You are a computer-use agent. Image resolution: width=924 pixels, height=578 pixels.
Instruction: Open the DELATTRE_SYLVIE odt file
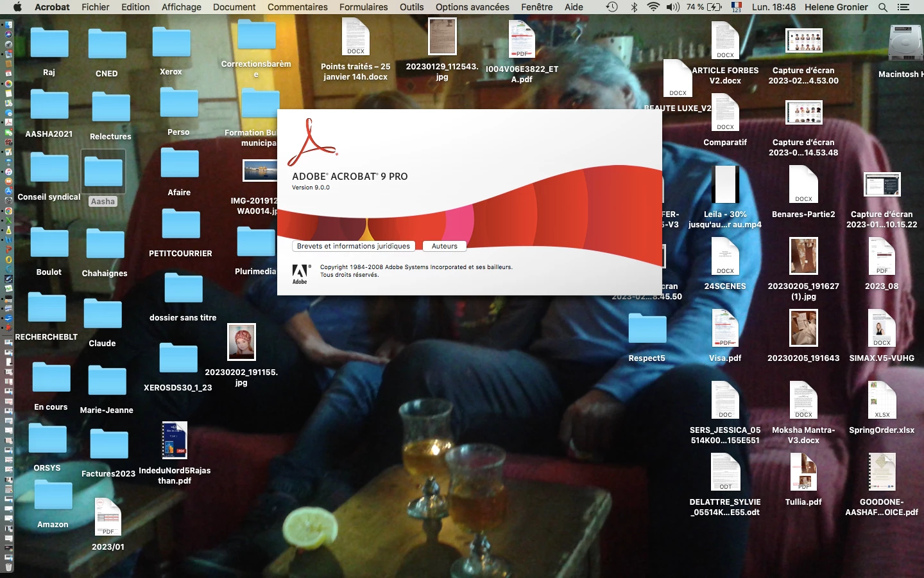click(x=725, y=472)
